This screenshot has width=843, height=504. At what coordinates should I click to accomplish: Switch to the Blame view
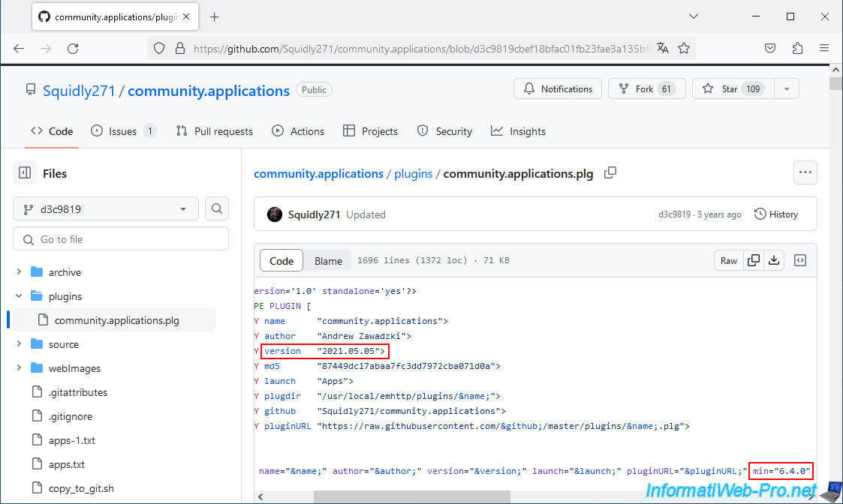coord(328,261)
